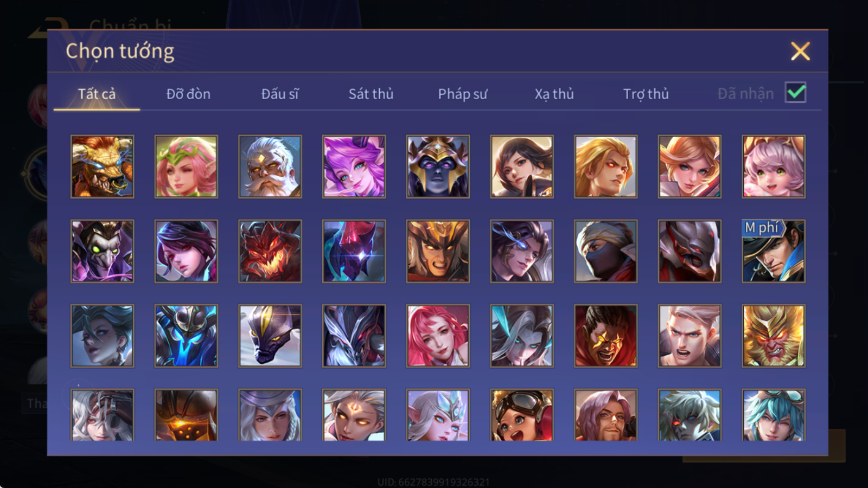Select the monkey king hero portrait
The image size is (868, 488).
coord(774,336)
